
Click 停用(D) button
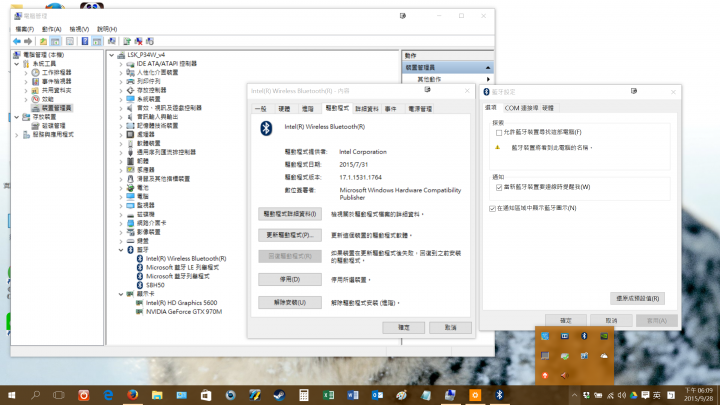[290, 279]
